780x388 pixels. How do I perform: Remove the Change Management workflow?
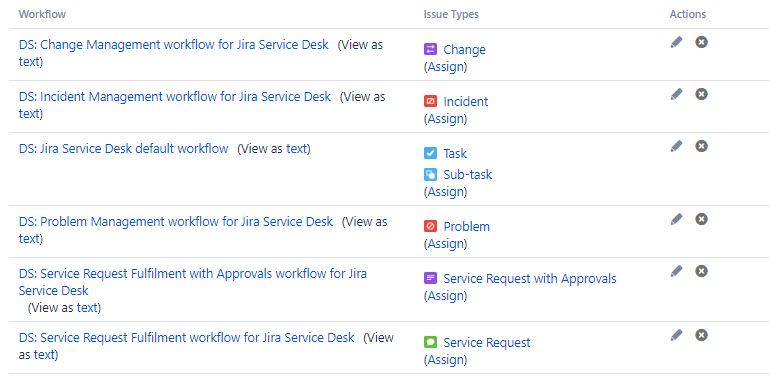click(x=701, y=42)
